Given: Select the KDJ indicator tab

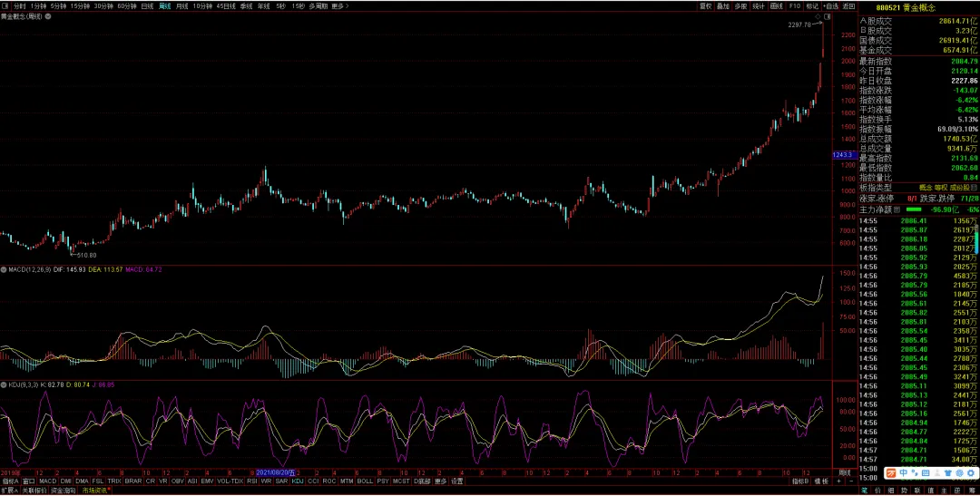Looking at the screenshot, I should point(298,481).
